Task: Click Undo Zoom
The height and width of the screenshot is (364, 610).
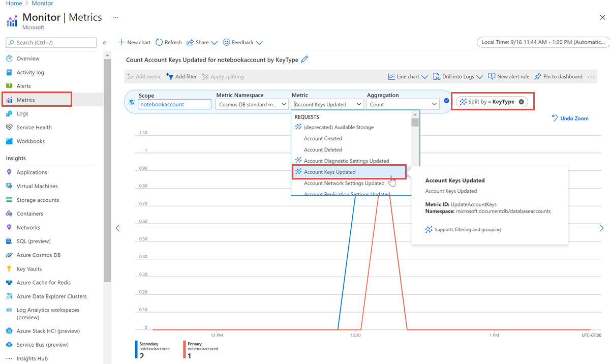Action: point(570,118)
